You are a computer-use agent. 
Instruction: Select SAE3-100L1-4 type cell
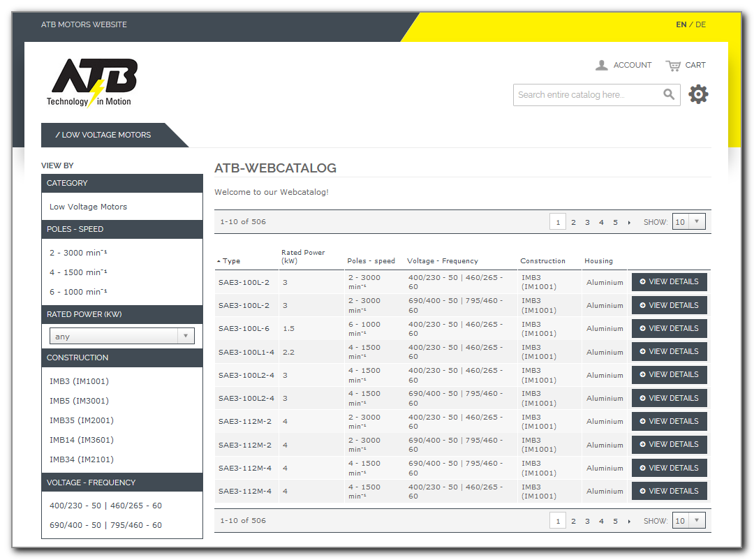tap(246, 352)
